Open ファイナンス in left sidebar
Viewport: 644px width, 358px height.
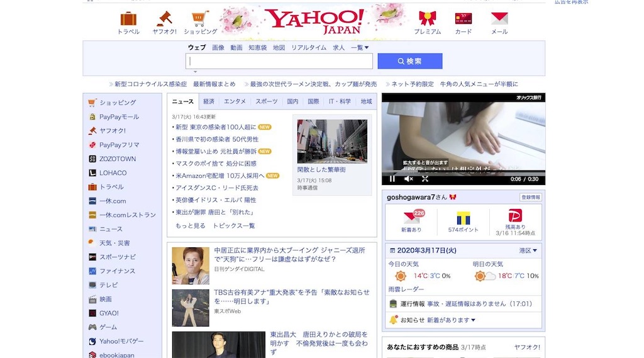[x=117, y=271]
